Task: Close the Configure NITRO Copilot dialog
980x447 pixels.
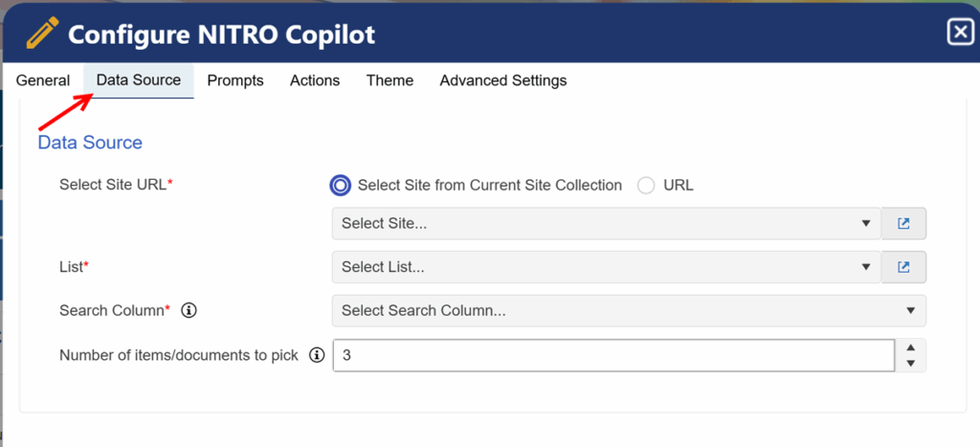Action: pyautogui.click(x=959, y=32)
